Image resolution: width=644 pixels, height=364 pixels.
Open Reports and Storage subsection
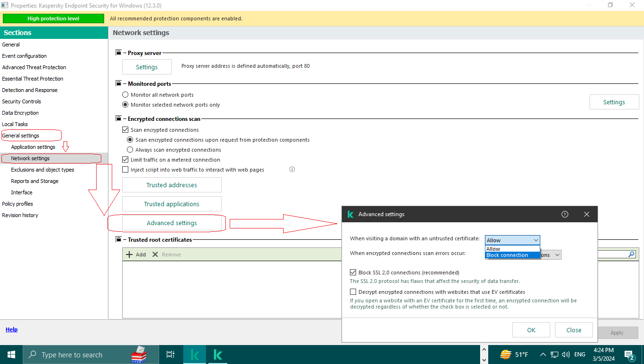point(35,181)
